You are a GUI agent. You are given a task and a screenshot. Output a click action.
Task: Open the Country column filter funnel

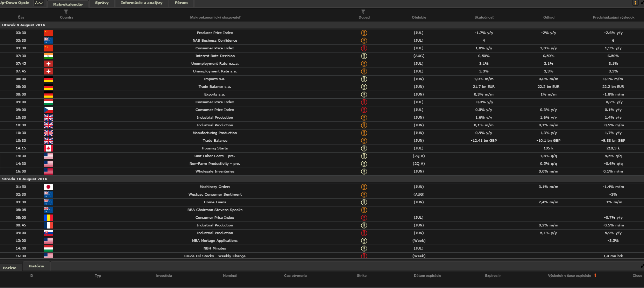tap(66, 12)
